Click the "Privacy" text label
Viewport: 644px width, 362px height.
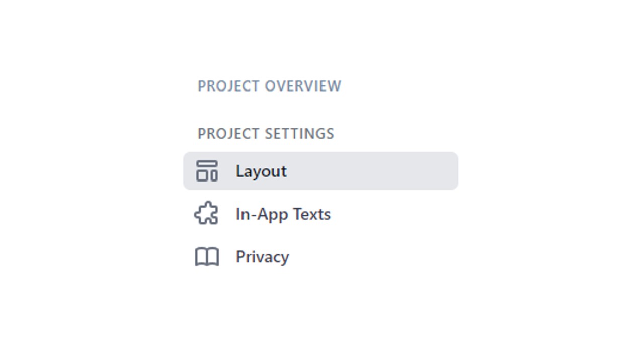tap(263, 257)
